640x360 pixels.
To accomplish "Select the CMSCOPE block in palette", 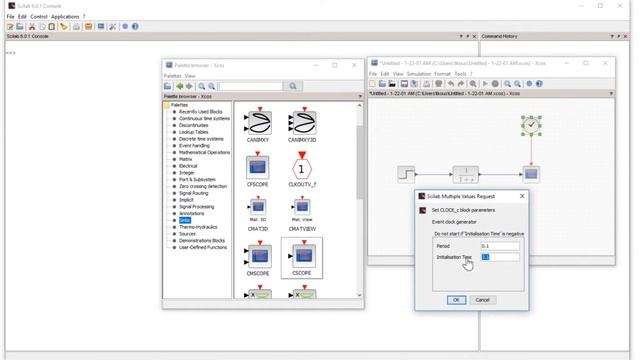I will (x=258, y=258).
